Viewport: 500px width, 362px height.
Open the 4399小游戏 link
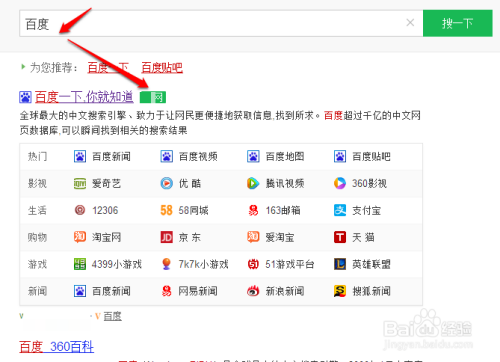[x=117, y=264]
